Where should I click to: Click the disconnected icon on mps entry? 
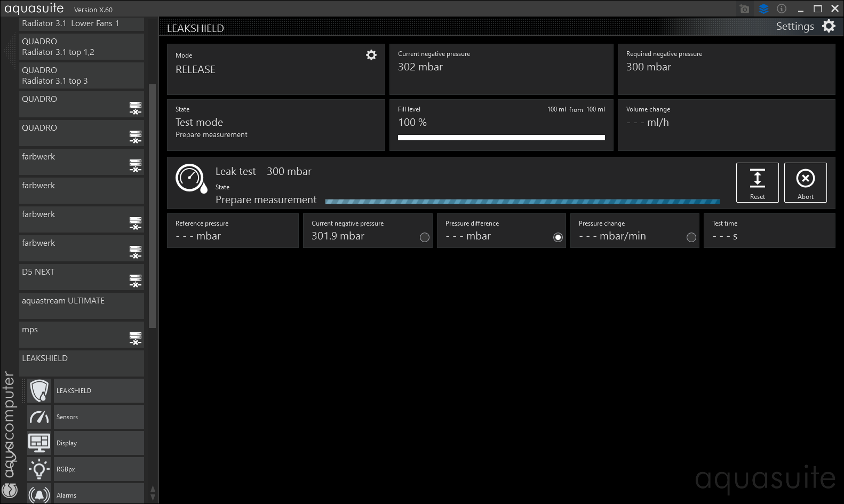coord(136,338)
